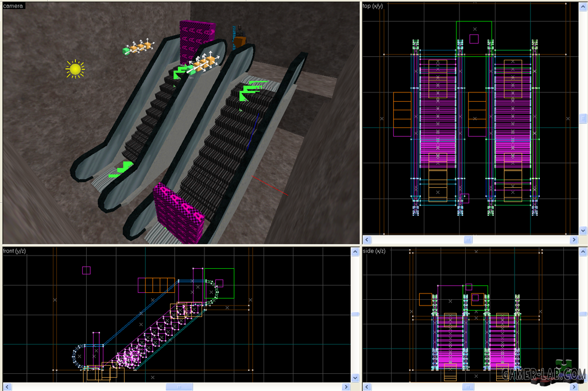Click the top view vertical scrollbar thumb

tap(583, 118)
